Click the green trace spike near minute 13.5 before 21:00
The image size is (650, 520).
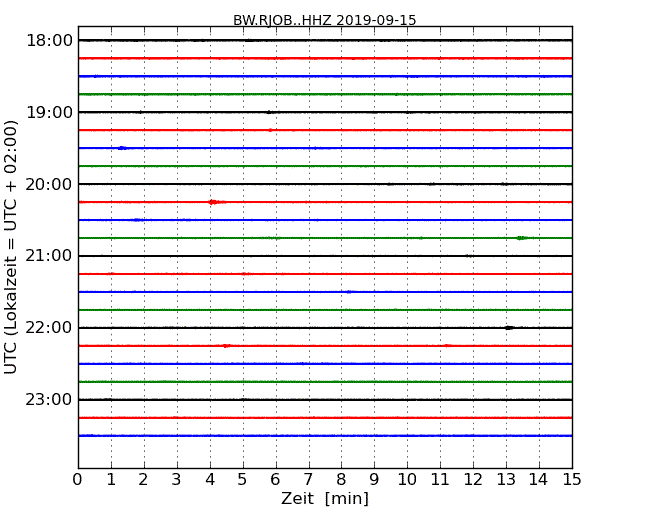pos(522,238)
